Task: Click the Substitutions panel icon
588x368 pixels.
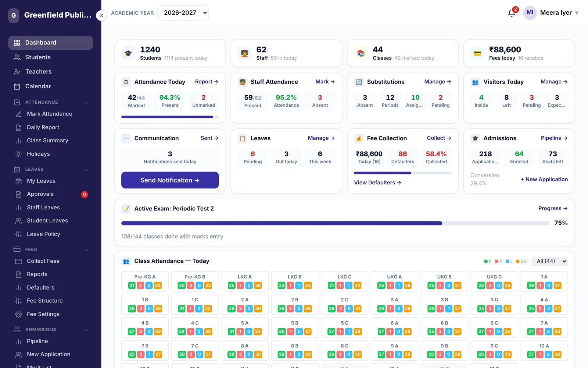Action: pos(359,82)
